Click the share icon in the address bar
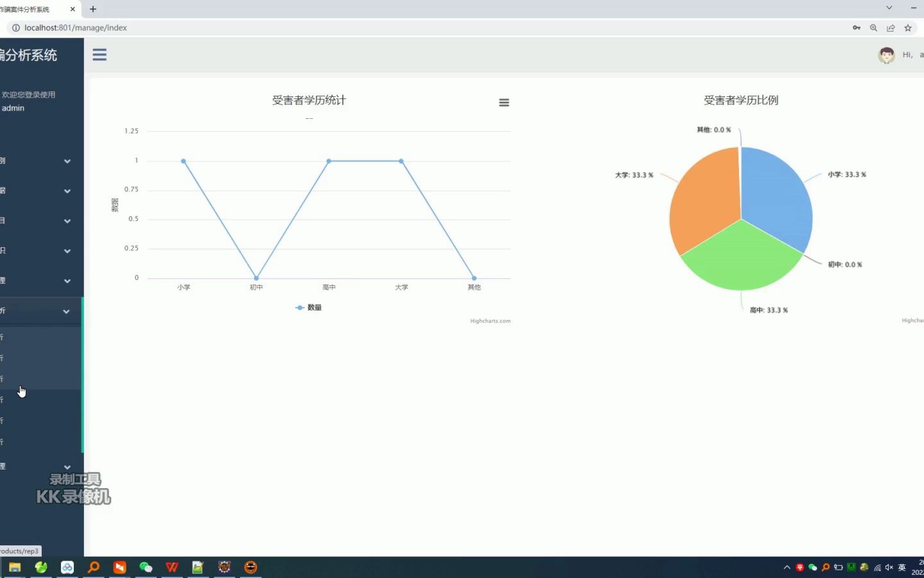 click(891, 28)
